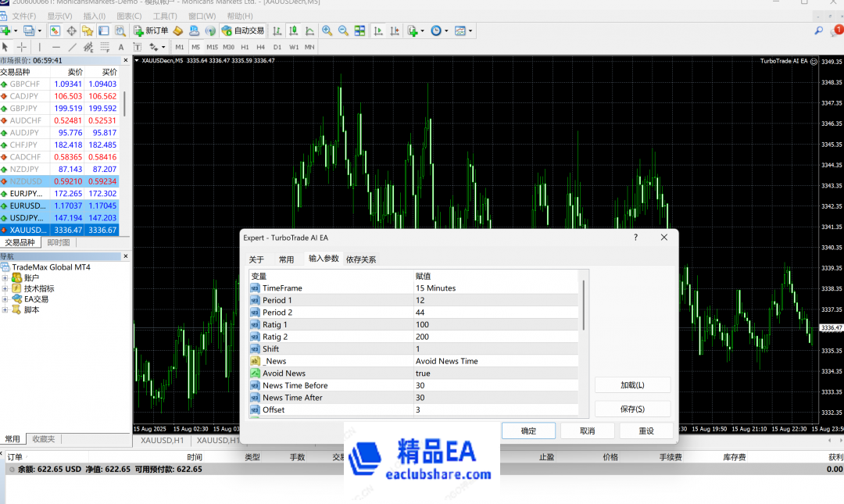This screenshot has height=504, width=844.
Task: Zoom in the chart with magnifier plus
Action: coord(327,30)
